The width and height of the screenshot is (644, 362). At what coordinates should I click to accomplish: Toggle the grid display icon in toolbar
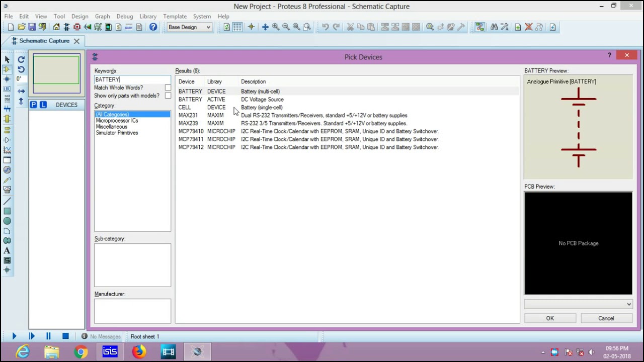point(237,27)
